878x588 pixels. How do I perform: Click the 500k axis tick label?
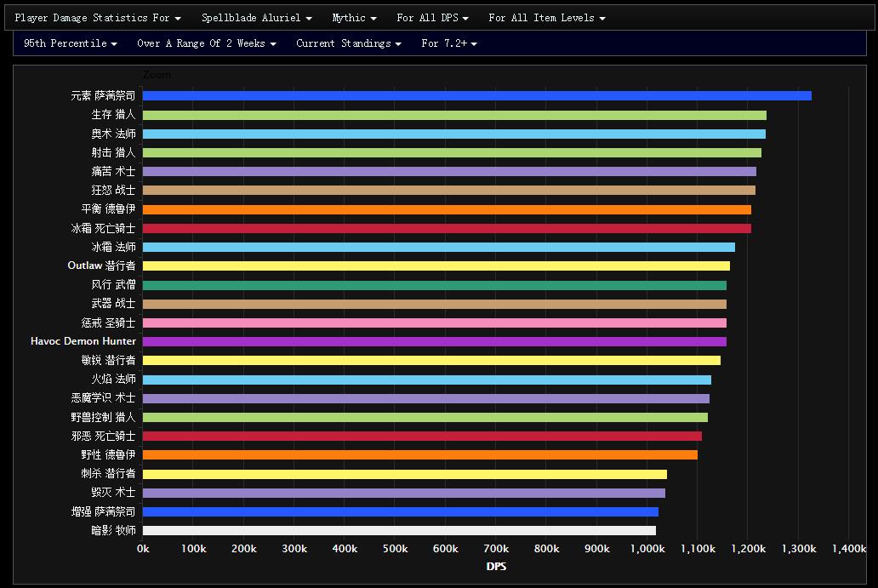(396, 549)
